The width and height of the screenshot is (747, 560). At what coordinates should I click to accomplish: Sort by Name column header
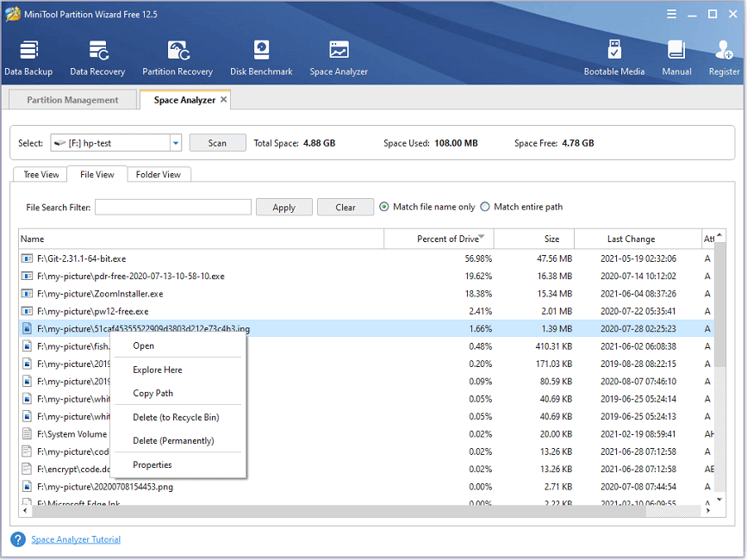click(x=201, y=239)
